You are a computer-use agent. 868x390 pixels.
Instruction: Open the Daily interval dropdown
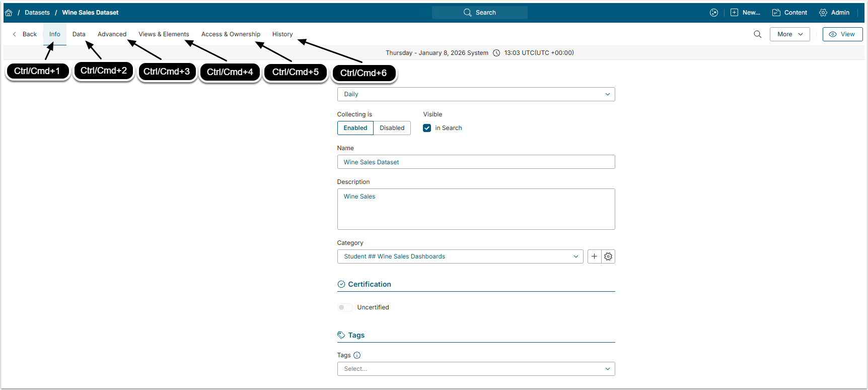476,94
